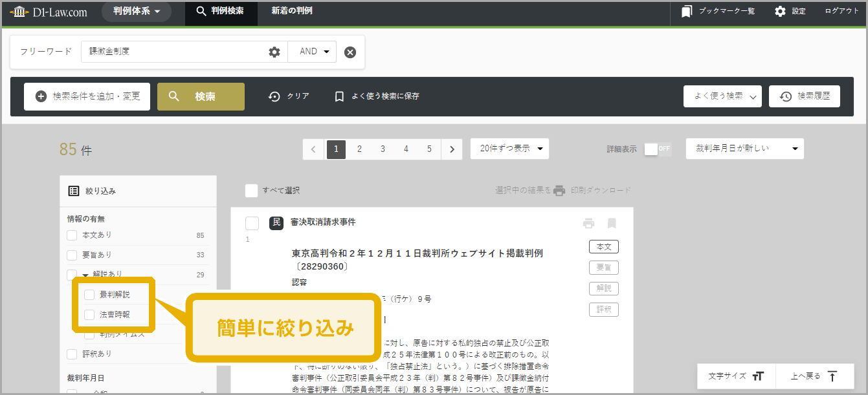
Task: Click the printer icon on first result
Action: (588, 224)
